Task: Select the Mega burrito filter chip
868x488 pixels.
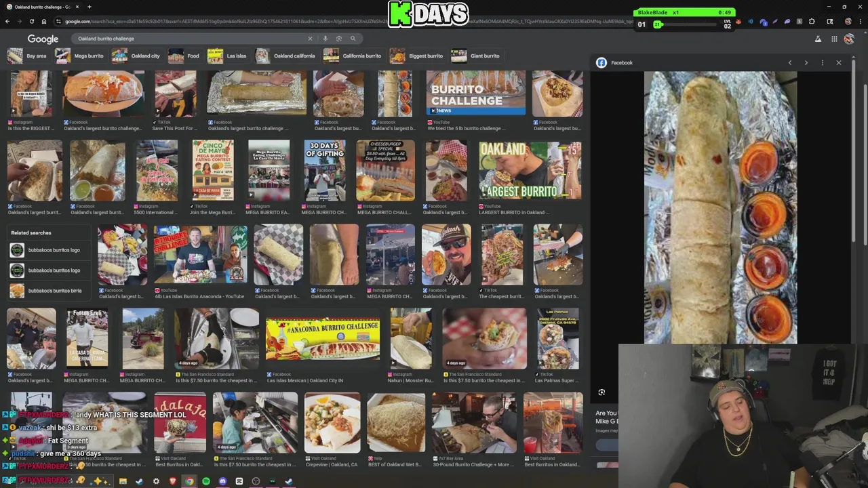Action: pos(79,56)
